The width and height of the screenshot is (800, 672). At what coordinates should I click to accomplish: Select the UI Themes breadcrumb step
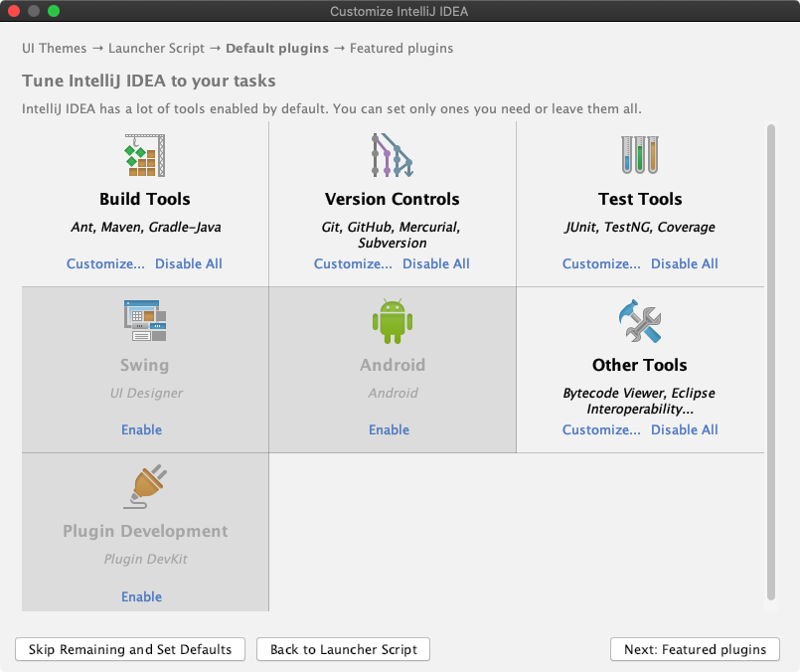54,48
